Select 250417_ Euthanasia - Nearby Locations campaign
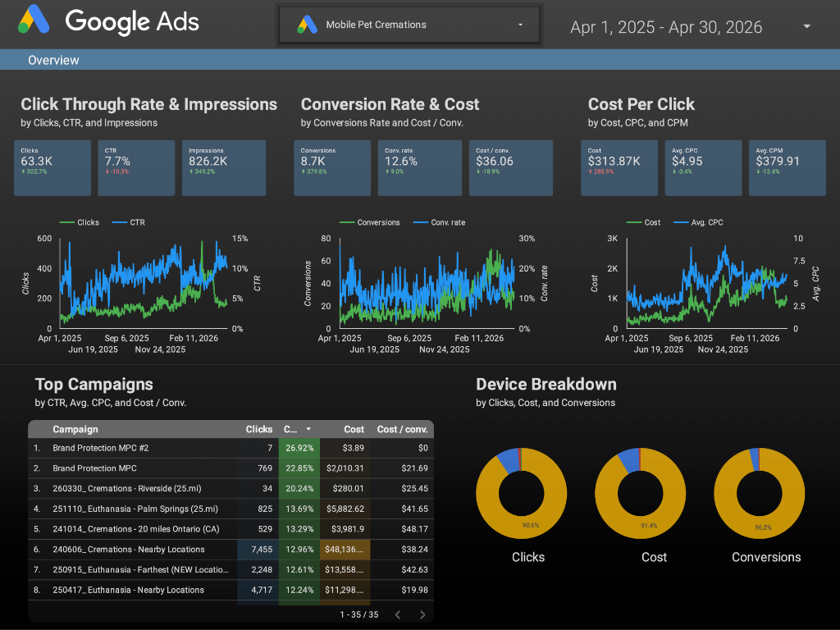This screenshot has height=630, width=840. tap(128, 590)
